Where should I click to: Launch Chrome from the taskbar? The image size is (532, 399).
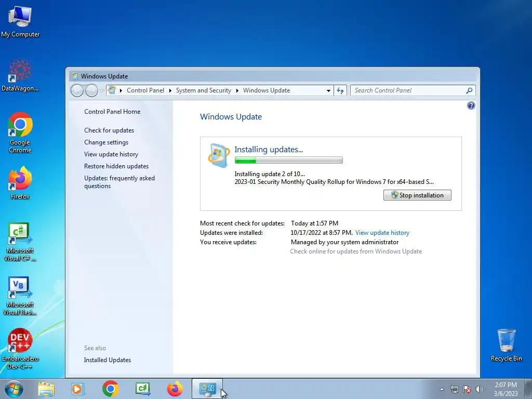coord(110,389)
